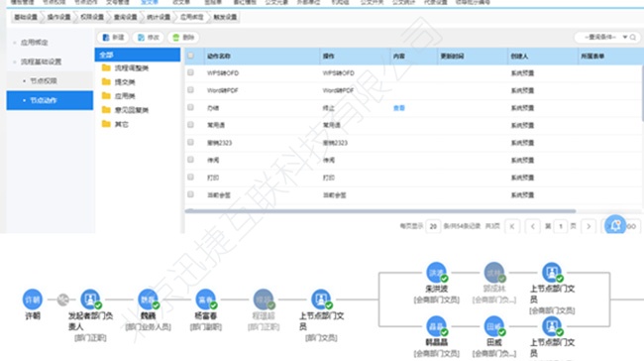The image size is (644, 361).
Task: Click the blue notification bell icon
Action: tap(615, 225)
